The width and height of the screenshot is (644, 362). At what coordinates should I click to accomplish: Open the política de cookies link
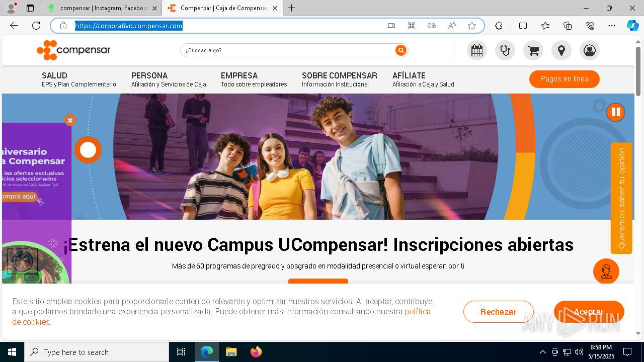click(x=418, y=312)
